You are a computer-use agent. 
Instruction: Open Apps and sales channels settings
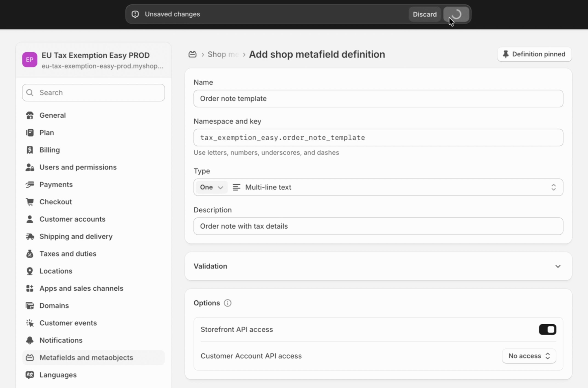81,288
